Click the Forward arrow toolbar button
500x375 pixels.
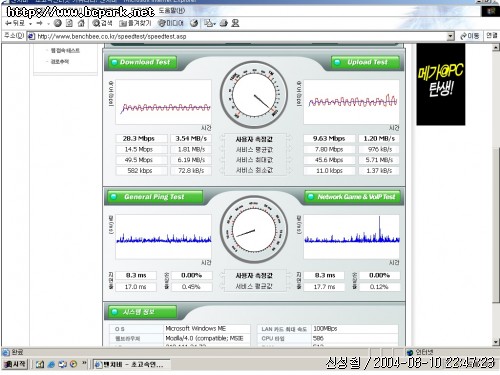point(40,23)
